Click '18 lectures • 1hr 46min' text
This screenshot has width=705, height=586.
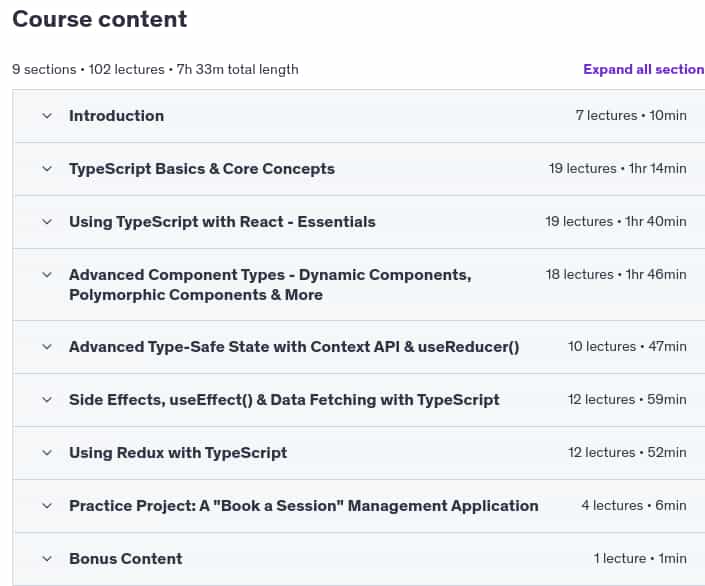click(616, 274)
